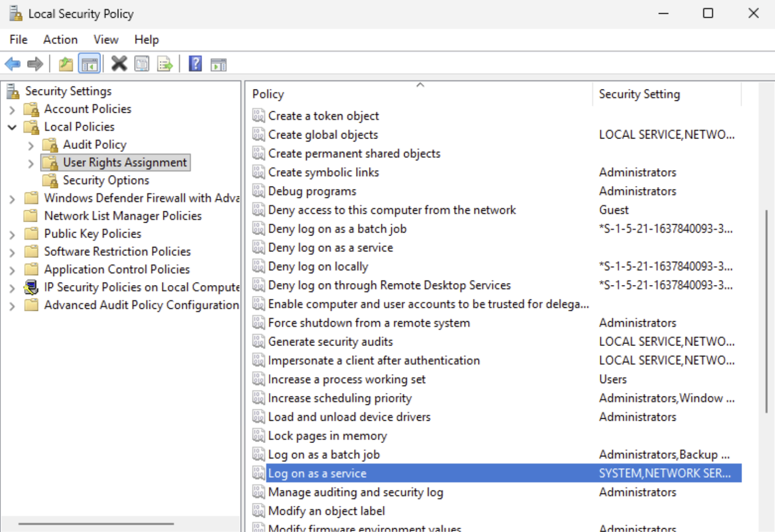
Task: Click the Up One Level folder icon
Action: (66, 64)
